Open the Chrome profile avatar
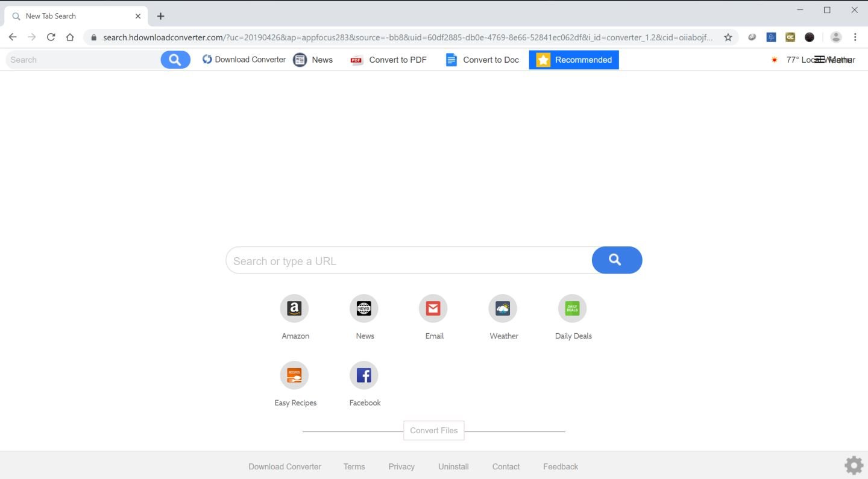Image resolution: width=868 pixels, height=479 pixels. pyautogui.click(x=836, y=37)
